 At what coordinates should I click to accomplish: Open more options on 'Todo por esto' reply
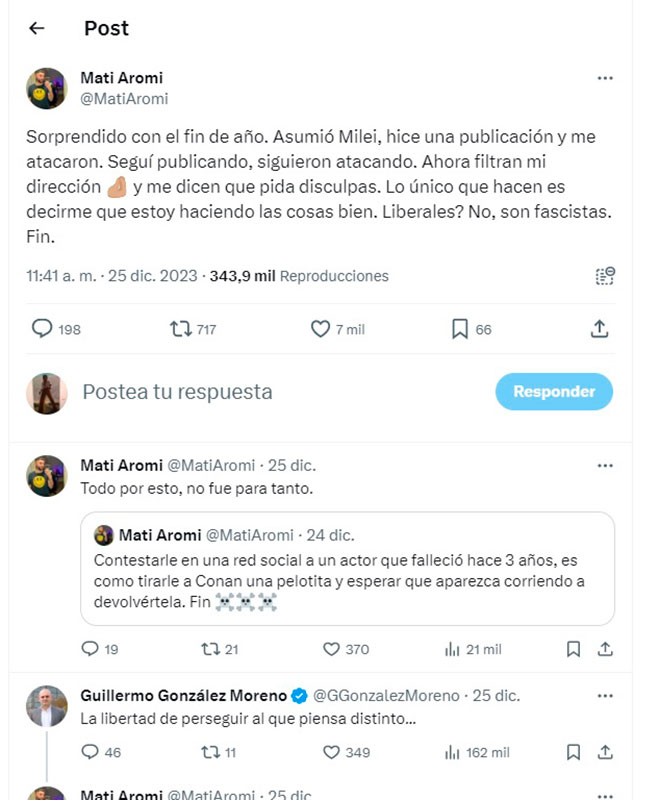[x=604, y=465]
